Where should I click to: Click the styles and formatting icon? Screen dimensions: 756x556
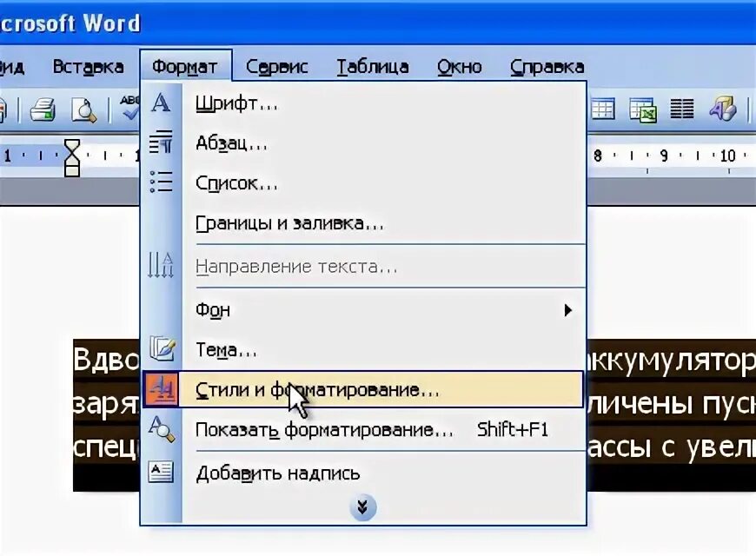click(161, 388)
